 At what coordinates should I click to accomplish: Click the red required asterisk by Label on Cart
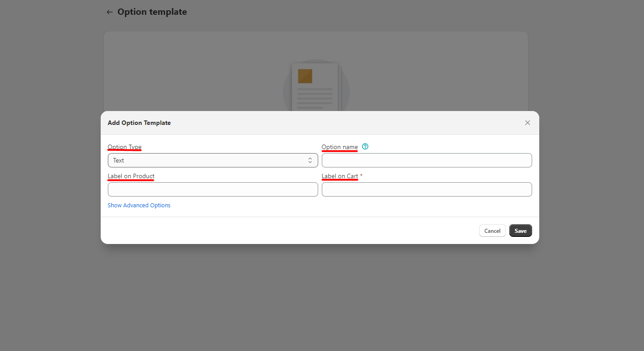tap(361, 176)
